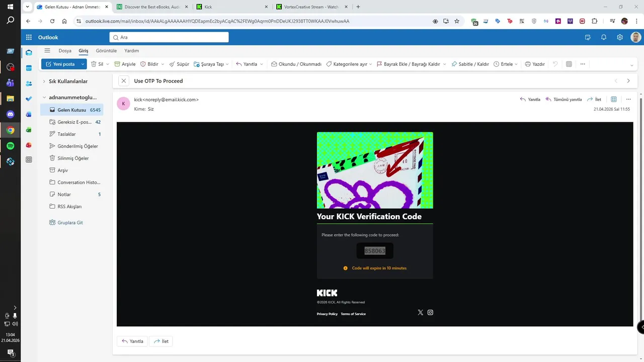Click the 858063 verification code
The image size is (644, 362).
(x=375, y=250)
